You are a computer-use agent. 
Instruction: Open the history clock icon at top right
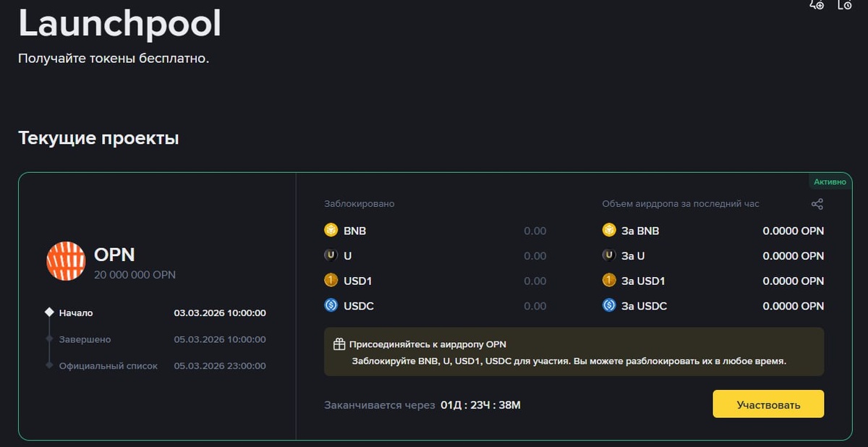[844, 4]
